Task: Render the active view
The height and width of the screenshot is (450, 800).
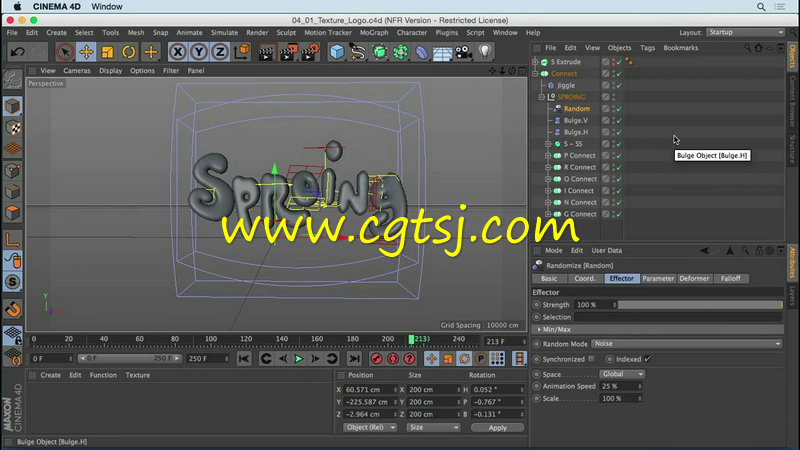Action: tap(266, 52)
